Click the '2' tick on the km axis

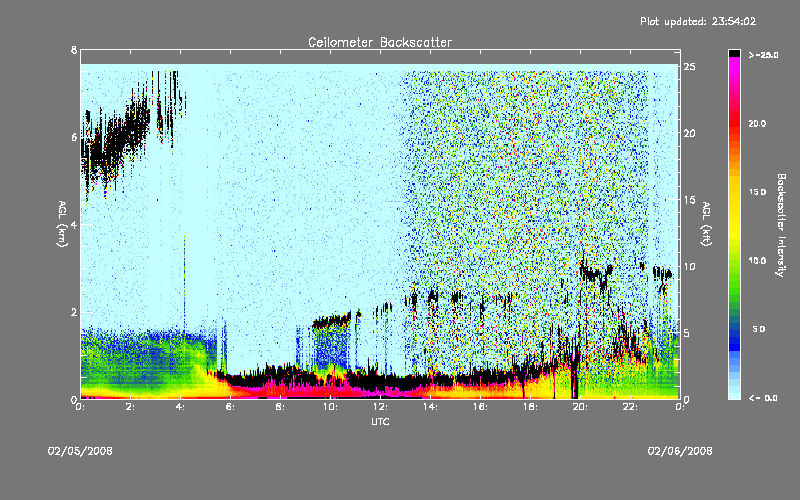coord(74,312)
